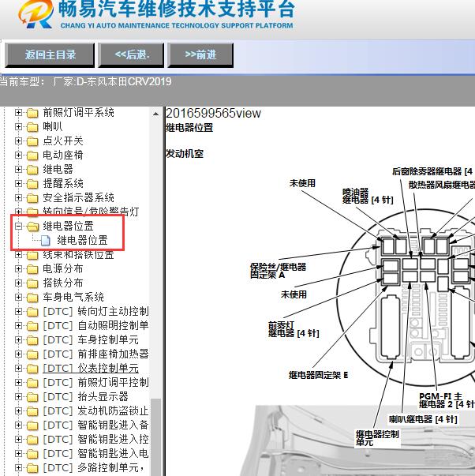Click the 安全指示器系统 folder icon
This screenshot has width=475, height=476.
(x=32, y=198)
